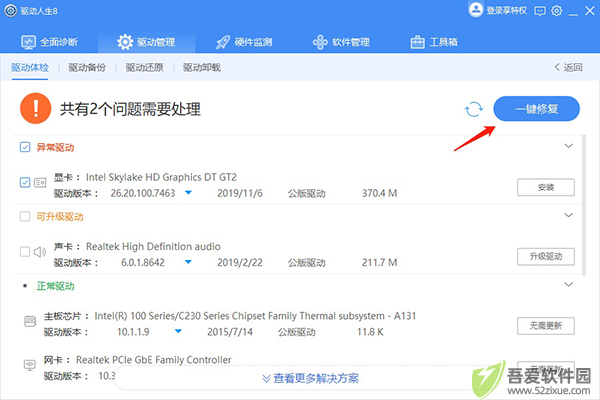Select the 驱动备份 sub-tab
This screenshot has width=600, height=400.
tap(87, 68)
